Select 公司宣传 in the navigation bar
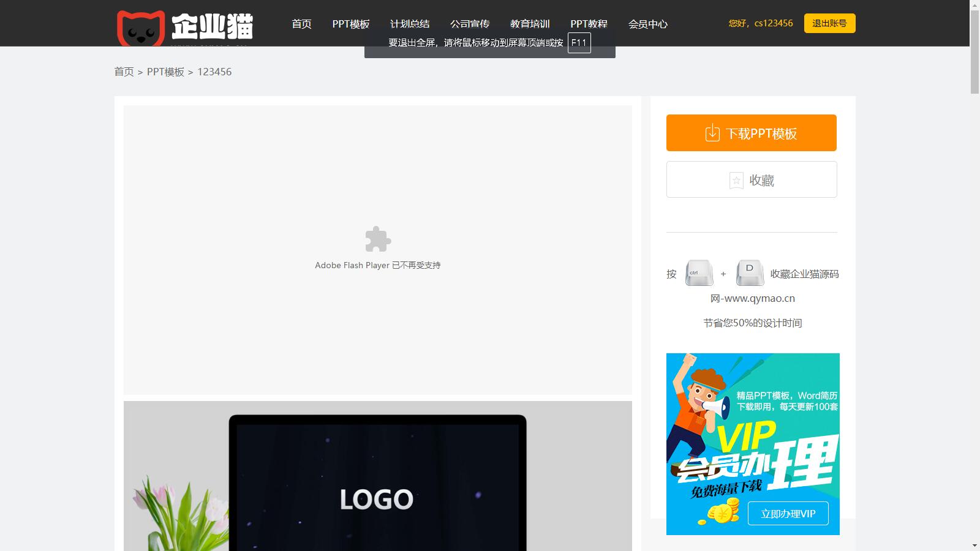This screenshot has height=551, width=980. pyautogui.click(x=470, y=24)
